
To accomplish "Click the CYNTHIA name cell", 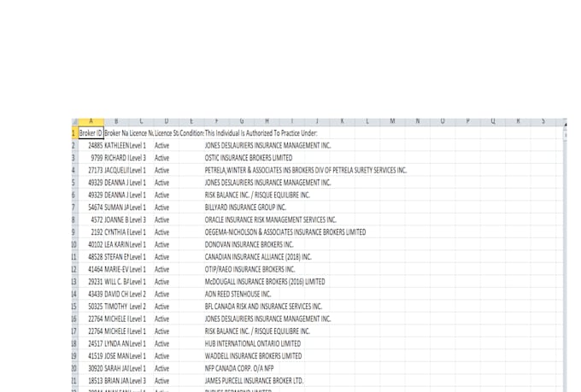I will pos(116,232).
